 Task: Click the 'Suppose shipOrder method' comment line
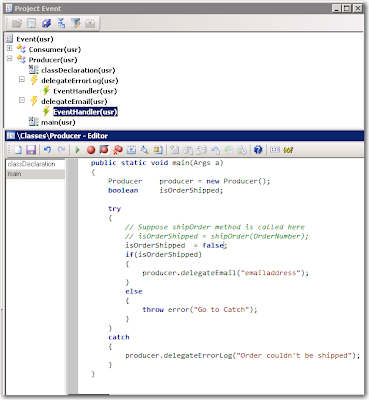tap(215, 227)
